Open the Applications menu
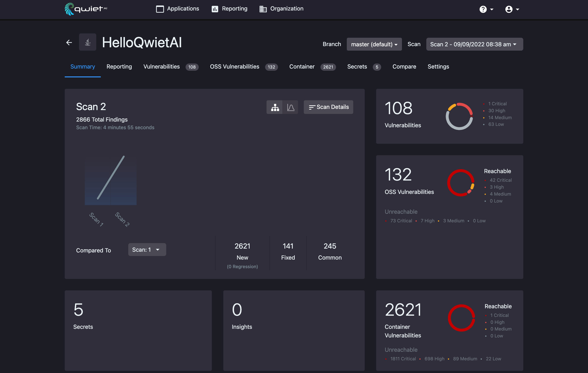Viewport: 588px width, 373px height. point(177,9)
